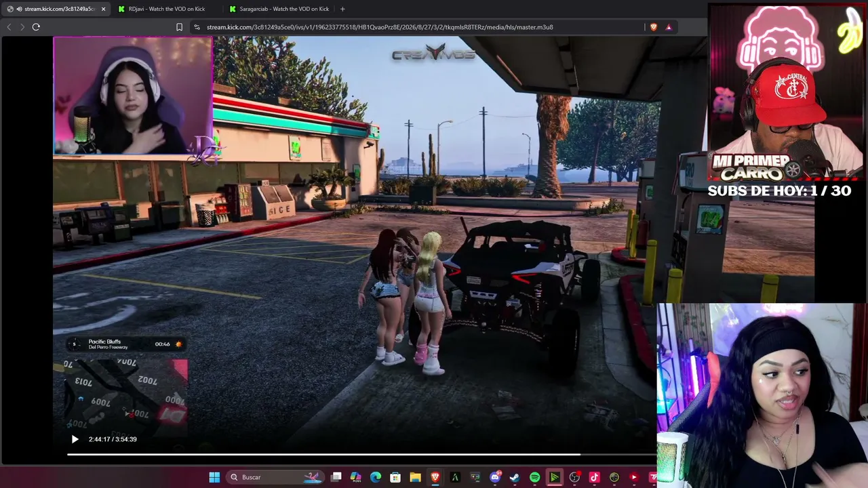This screenshot has width=868, height=488.
Task: Open Microsoft Edge from the taskbar
Action: pyautogui.click(x=376, y=477)
